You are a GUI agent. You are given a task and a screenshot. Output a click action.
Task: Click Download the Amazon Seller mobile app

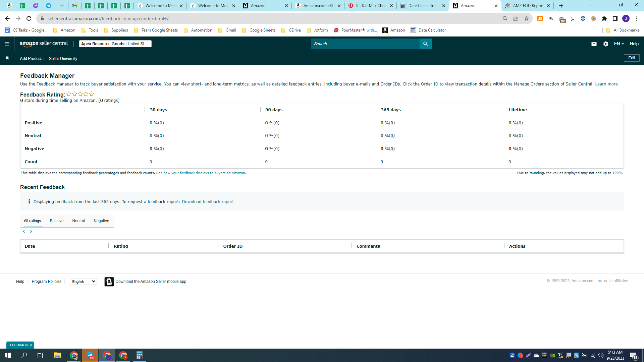tap(151, 282)
